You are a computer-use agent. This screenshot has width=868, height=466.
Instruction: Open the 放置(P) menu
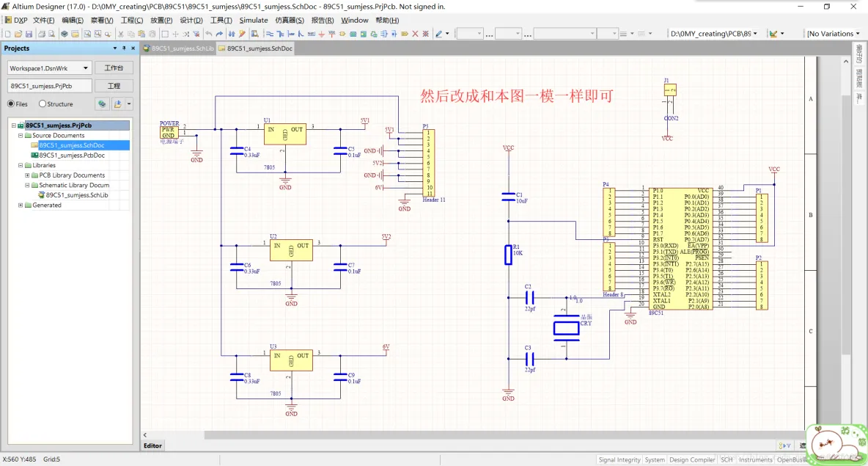tap(161, 20)
